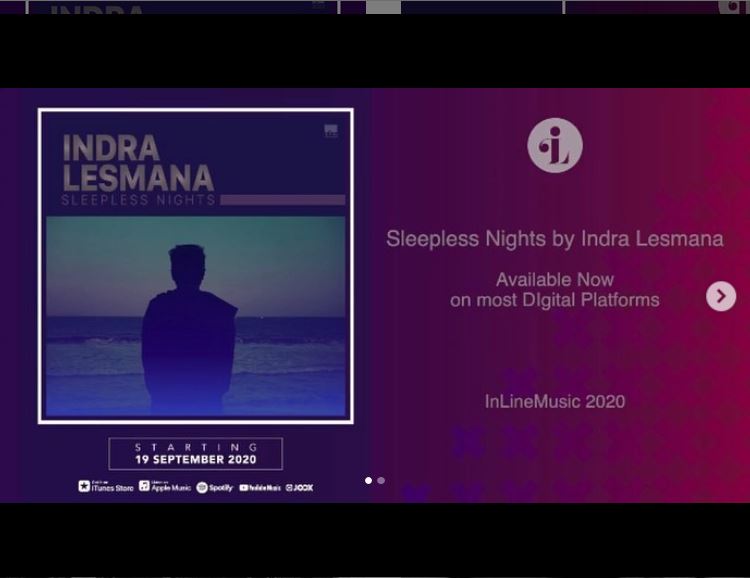The width and height of the screenshot is (750, 578).
Task: Click 'on most DIgital Platforms' text
Action: (555, 300)
